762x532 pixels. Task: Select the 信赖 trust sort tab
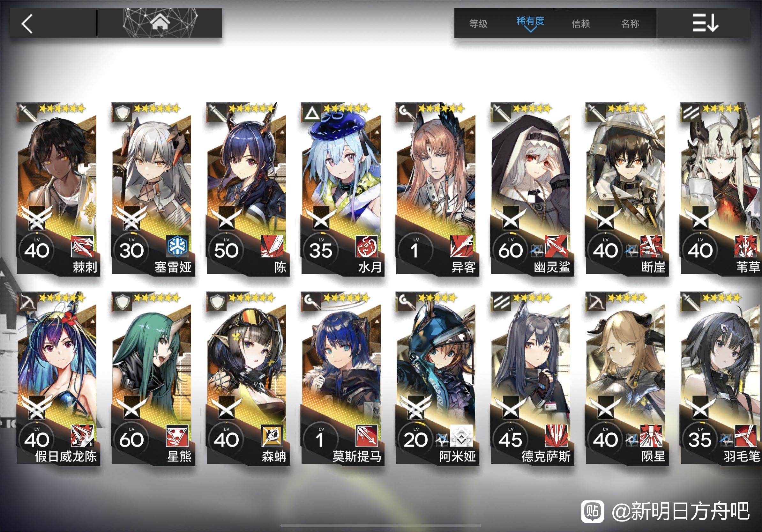pos(580,24)
